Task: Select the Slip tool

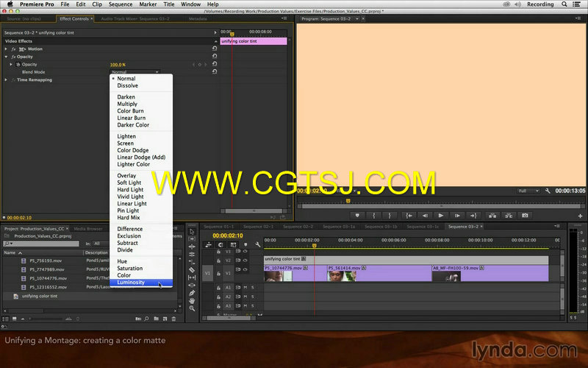Action: pyautogui.click(x=192, y=277)
